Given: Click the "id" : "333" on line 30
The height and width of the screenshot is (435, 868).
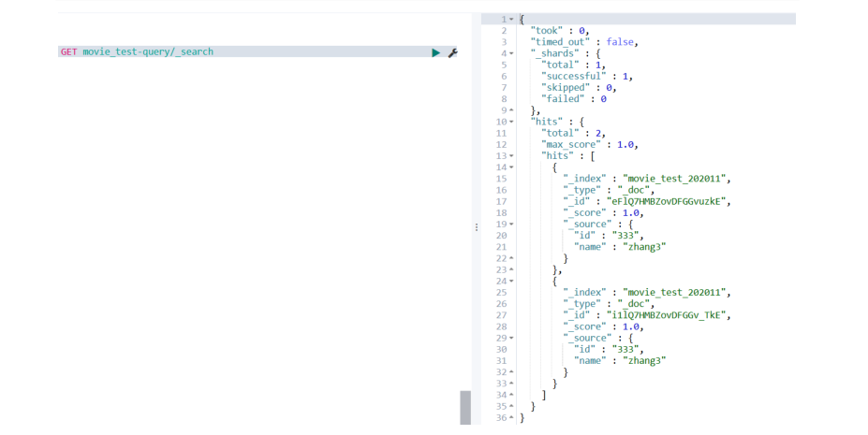Looking at the screenshot, I should click(609, 349).
